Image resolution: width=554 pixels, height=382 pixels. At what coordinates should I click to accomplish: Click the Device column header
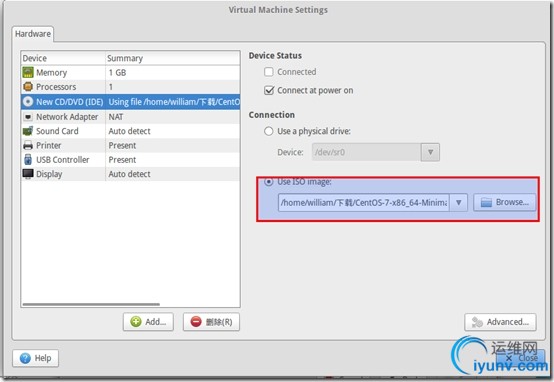63,58
